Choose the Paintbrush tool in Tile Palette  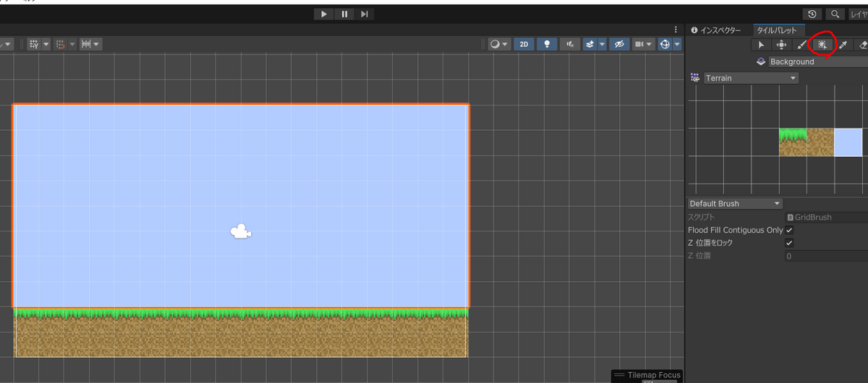click(x=801, y=45)
